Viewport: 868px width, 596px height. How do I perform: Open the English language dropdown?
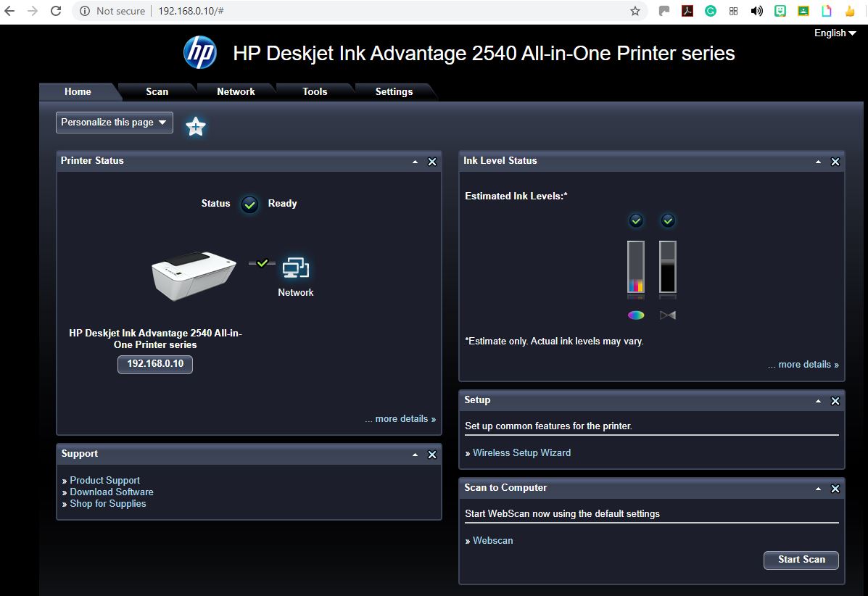point(835,33)
